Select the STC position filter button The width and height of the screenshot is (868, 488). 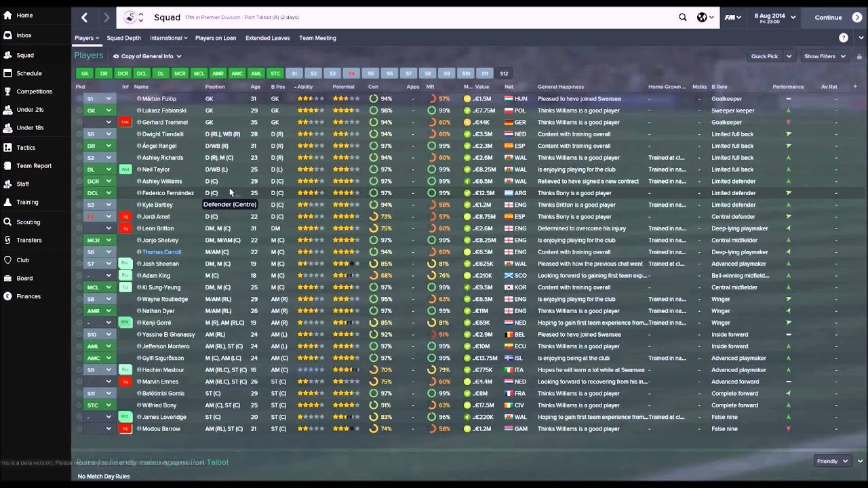click(x=275, y=73)
